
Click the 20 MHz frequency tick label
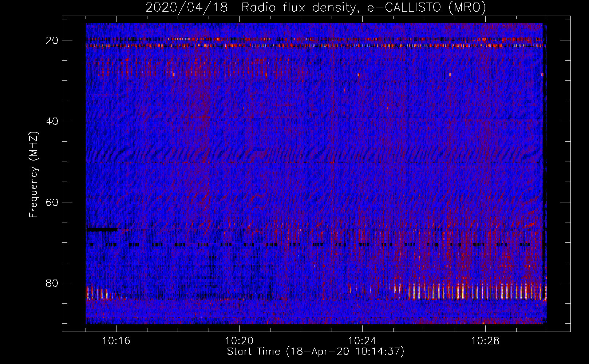[52, 40]
